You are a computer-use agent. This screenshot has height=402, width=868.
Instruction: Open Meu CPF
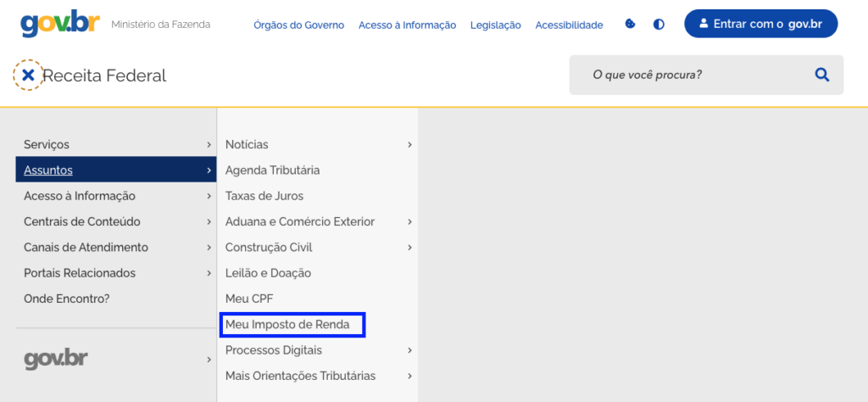point(249,299)
